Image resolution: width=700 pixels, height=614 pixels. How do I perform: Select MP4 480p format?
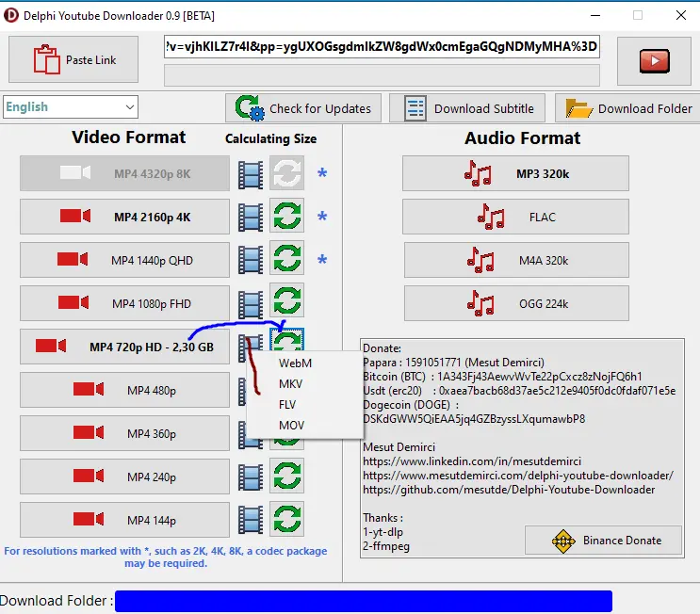[x=124, y=390]
